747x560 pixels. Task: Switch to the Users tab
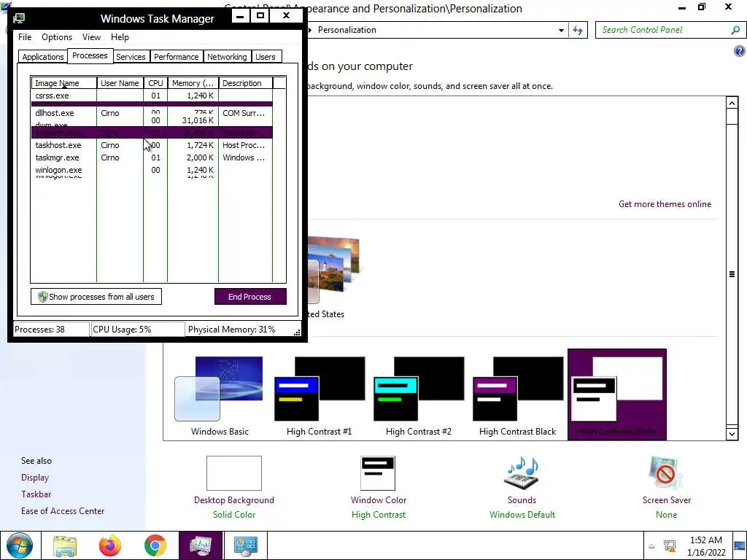click(265, 57)
